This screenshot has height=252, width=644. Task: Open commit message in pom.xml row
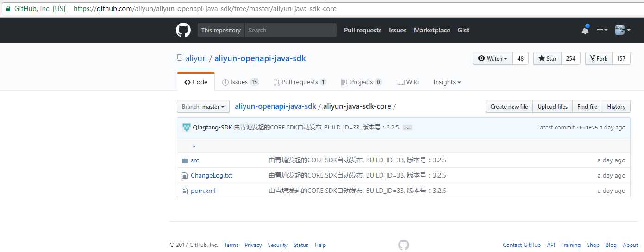(x=357, y=191)
